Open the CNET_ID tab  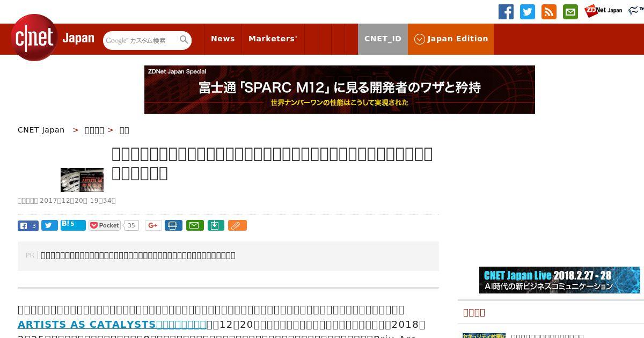[x=383, y=39]
